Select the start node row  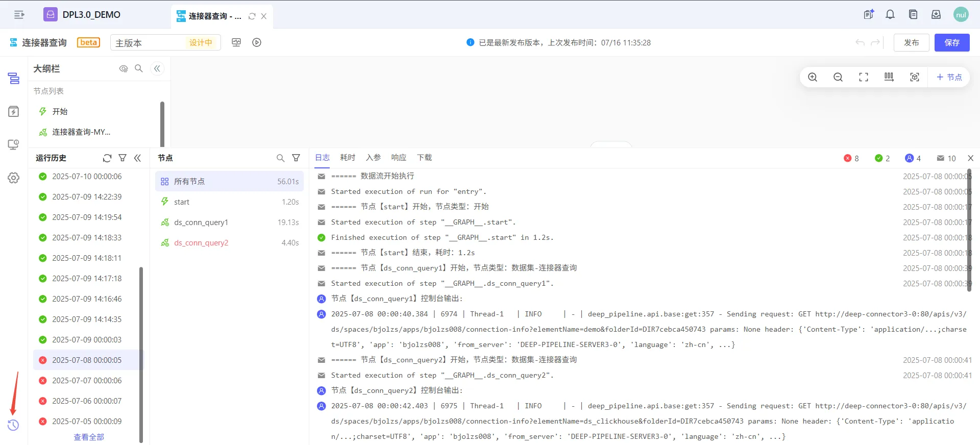[x=229, y=202]
